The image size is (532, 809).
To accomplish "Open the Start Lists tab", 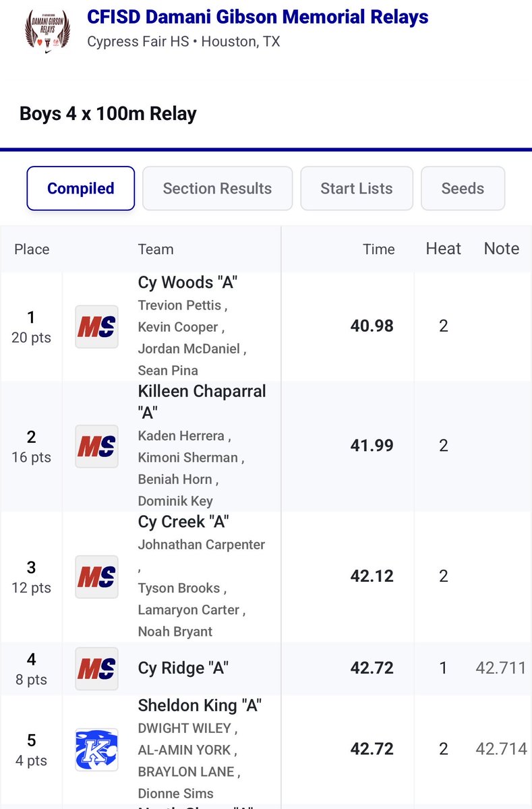I will pyautogui.click(x=356, y=189).
